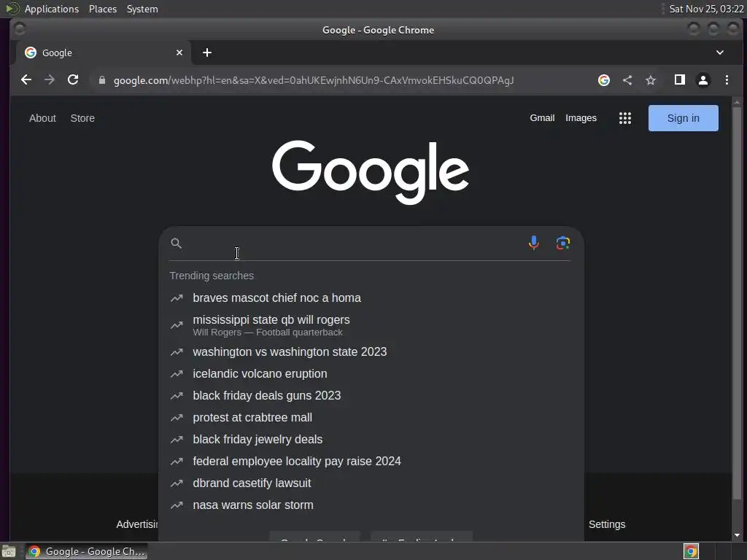Search by image with Google Lens

562,243
